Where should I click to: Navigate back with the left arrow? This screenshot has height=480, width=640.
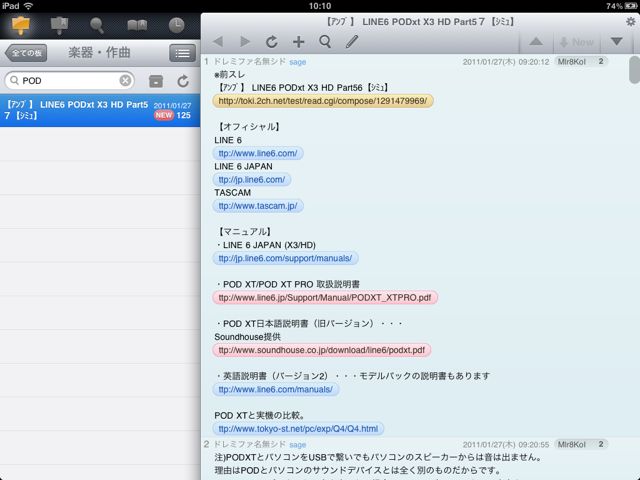218,42
